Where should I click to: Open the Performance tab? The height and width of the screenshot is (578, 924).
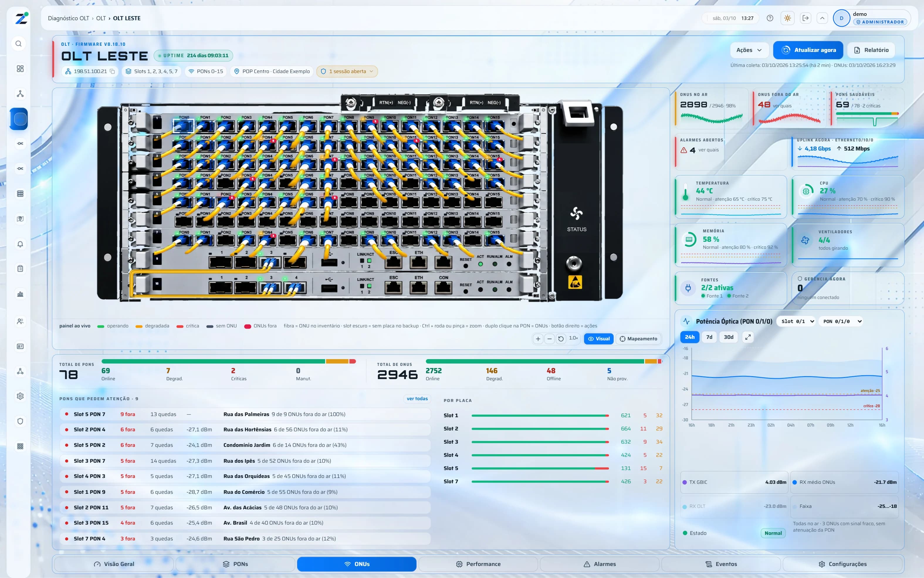pos(478,564)
